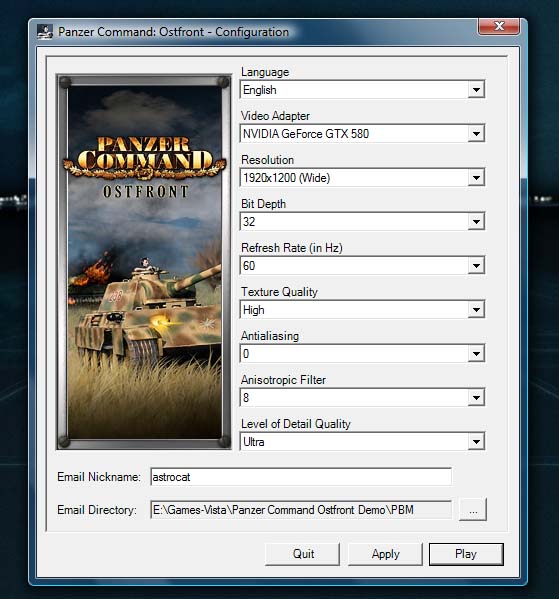Open the Anisotropic Filter dropdown
Image resolution: width=559 pixels, height=599 pixels.
(x=362, y=398)
